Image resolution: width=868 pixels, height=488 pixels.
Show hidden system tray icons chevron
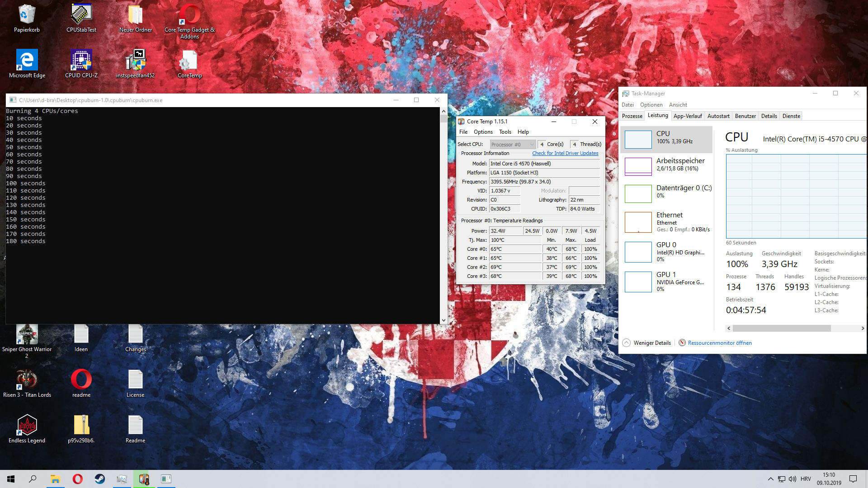[x=770, y=479]
